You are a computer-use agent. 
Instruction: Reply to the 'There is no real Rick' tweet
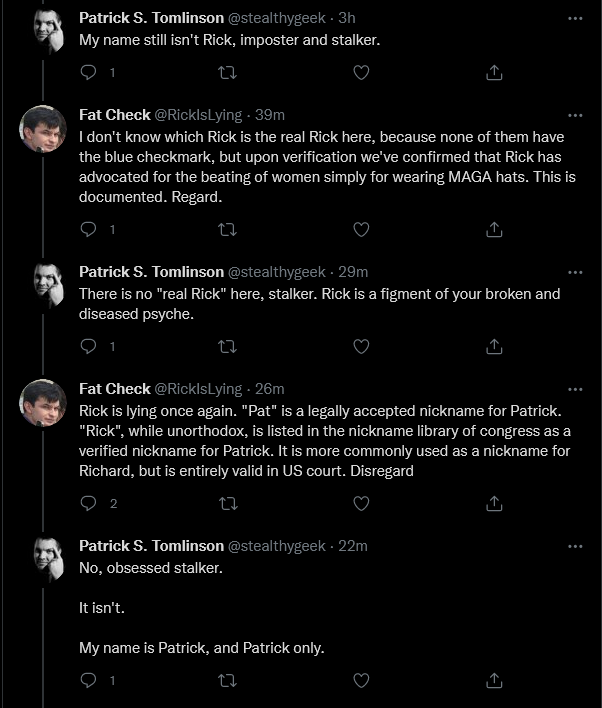88,346
